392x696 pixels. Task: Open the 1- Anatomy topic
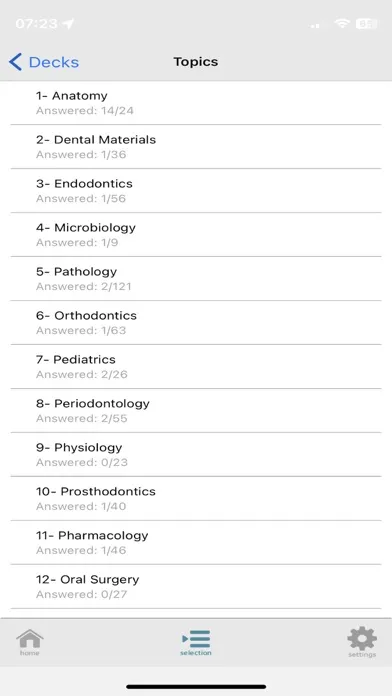[x=196, y=103]
